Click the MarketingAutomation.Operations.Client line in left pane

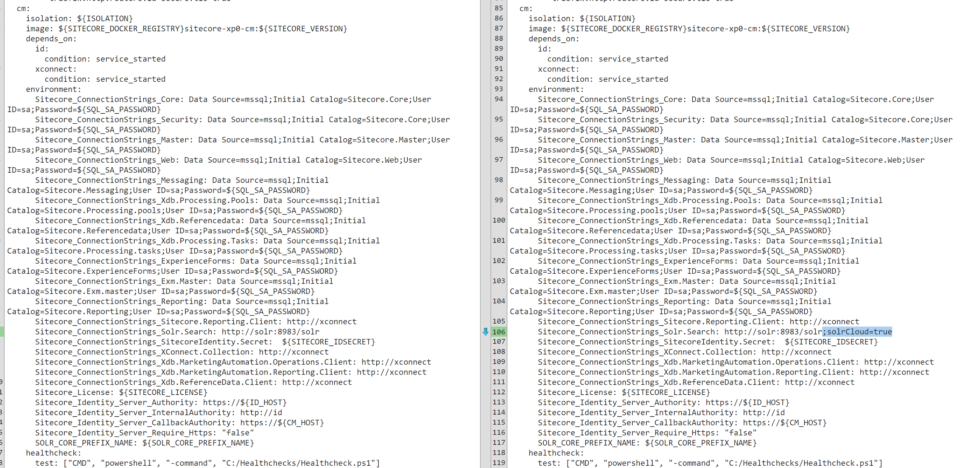coord(233,362)
